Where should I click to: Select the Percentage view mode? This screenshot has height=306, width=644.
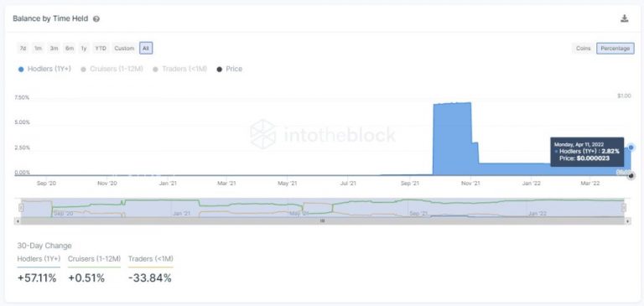[615, 49]
